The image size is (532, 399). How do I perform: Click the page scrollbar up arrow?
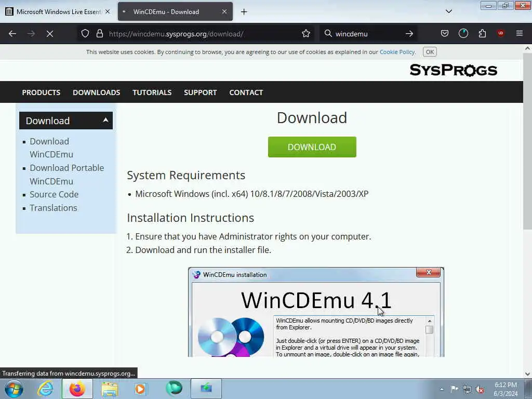click(527, 48)
